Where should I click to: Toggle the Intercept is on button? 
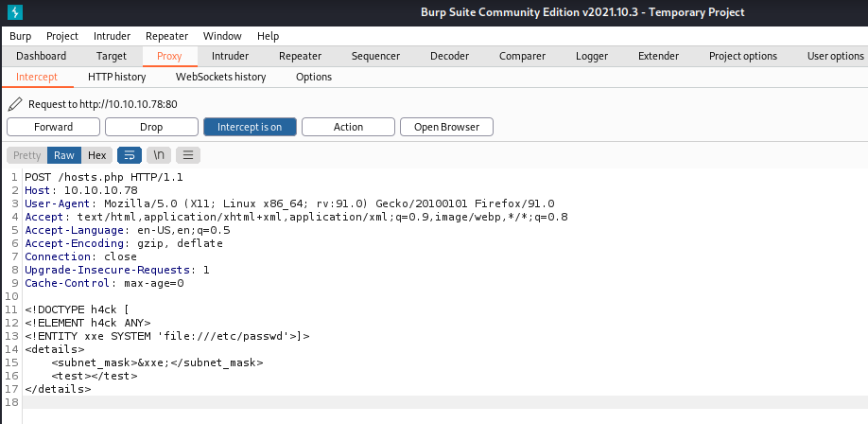(250, 127)
